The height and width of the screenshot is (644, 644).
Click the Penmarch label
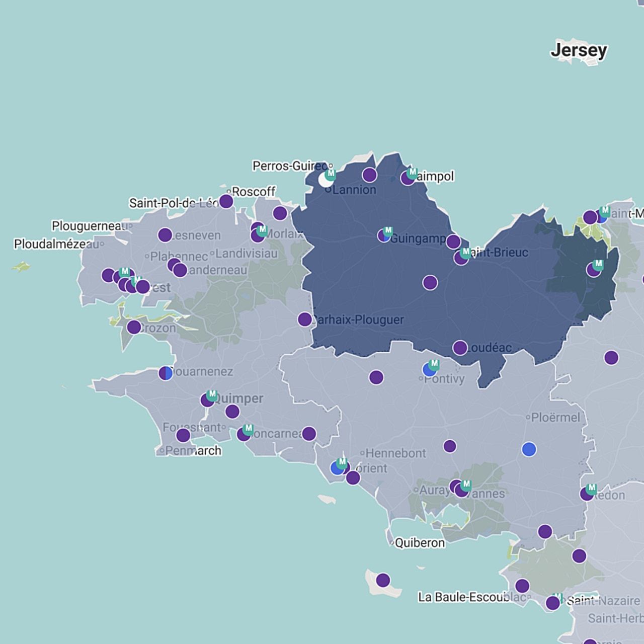(x=193, y=451)
